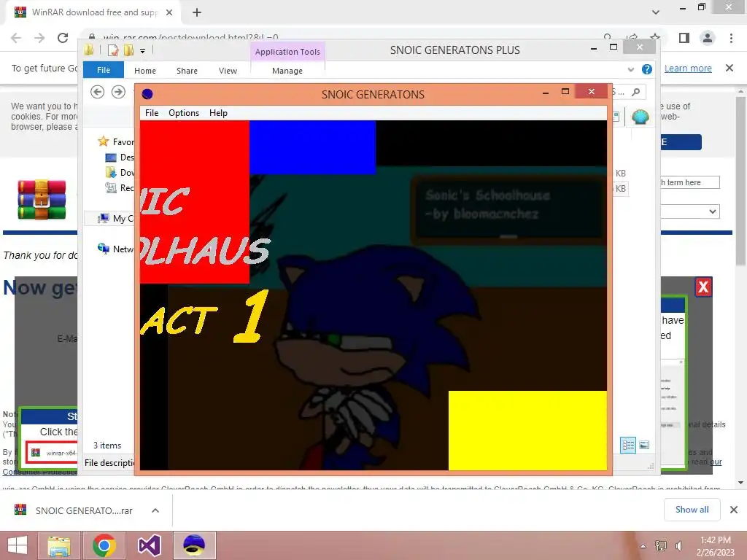Click Sonic game icon on taskbar
This screenshot has width=747, height=560.
(x=194, y=545)
